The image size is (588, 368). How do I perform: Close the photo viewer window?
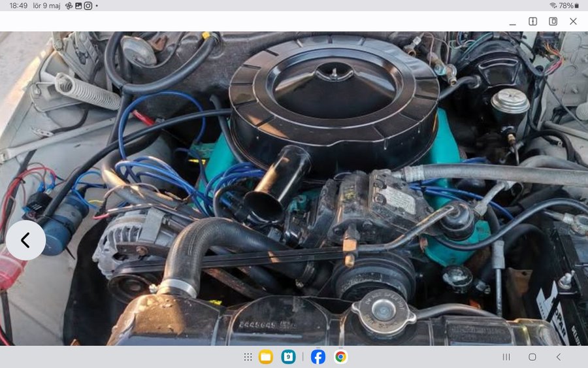coord(574,22)
